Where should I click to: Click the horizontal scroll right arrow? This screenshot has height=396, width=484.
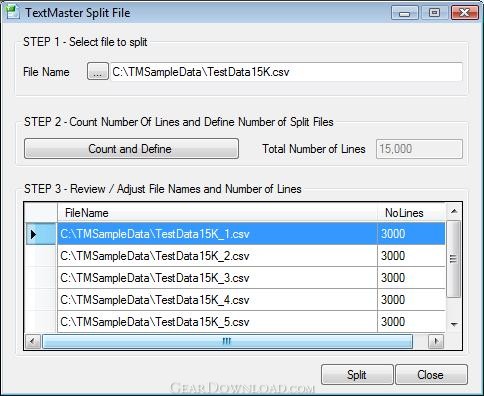pos(436,341)
